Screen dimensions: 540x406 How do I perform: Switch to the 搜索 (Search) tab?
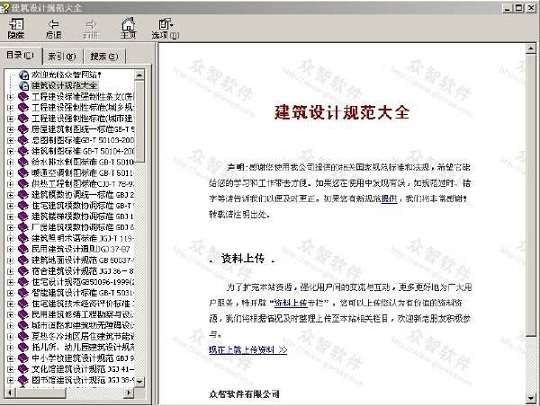point(104,56)
